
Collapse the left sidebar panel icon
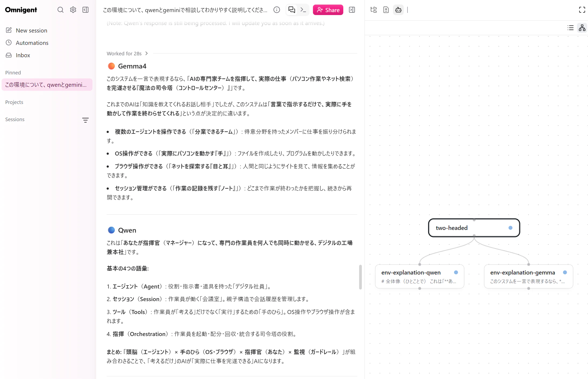(x=85, y=10)
